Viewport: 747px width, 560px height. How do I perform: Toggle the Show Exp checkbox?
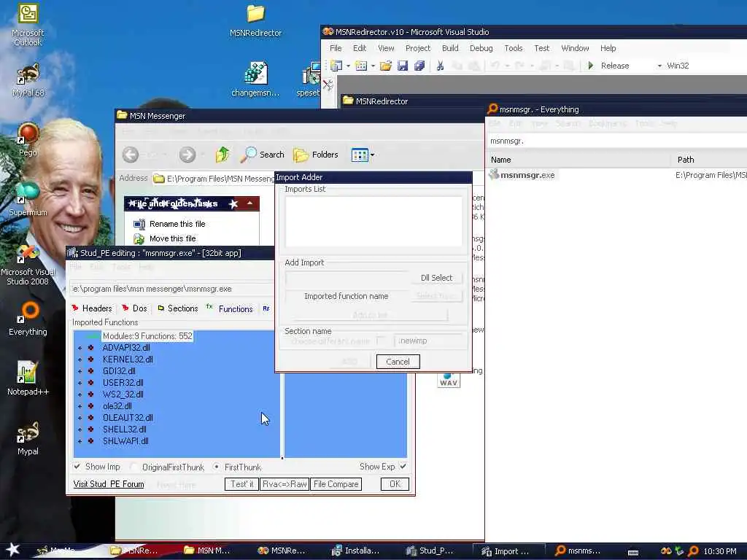point(403,466)
